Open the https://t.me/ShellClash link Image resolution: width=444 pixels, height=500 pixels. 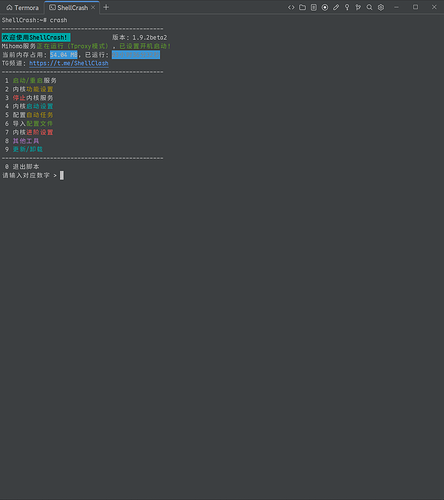(69, 63)
